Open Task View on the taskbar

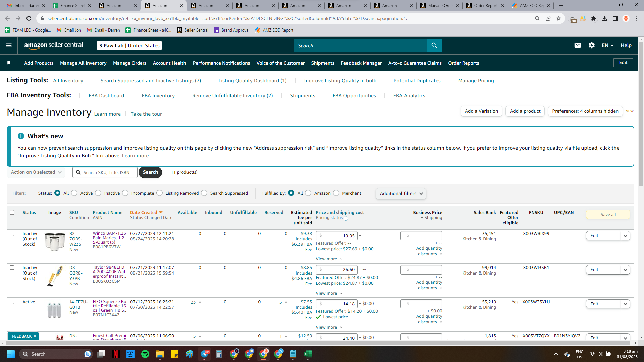(101, 354)
